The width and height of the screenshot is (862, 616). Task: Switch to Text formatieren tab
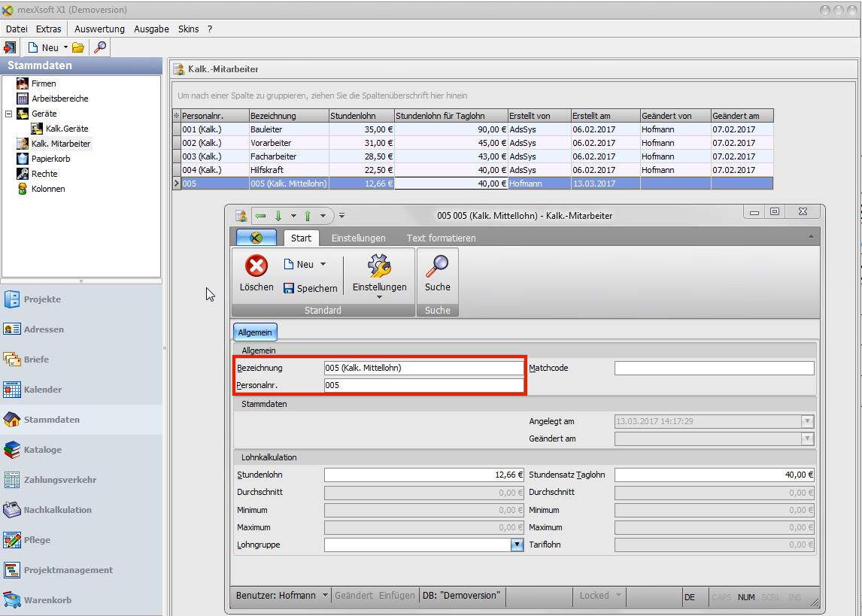(x=441, y=238)
